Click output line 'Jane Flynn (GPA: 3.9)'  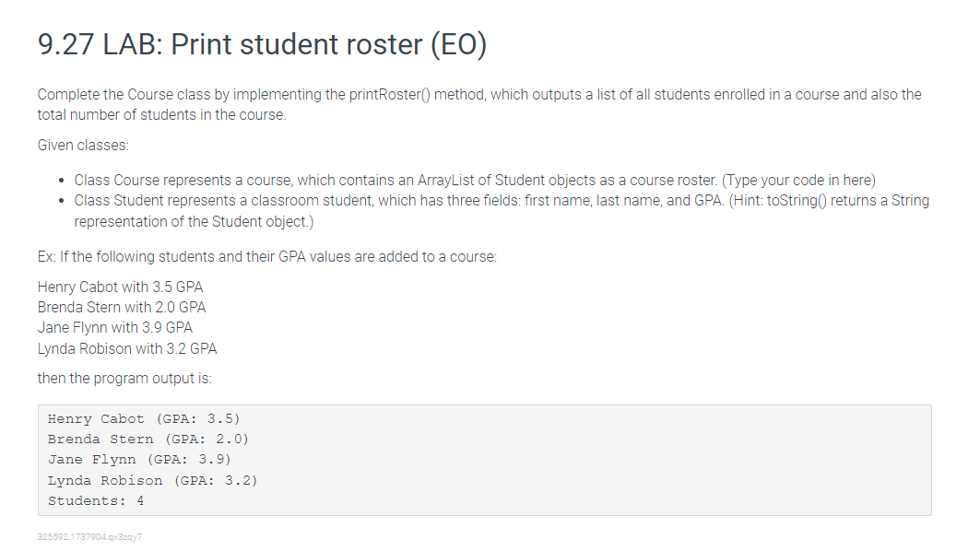139,460
